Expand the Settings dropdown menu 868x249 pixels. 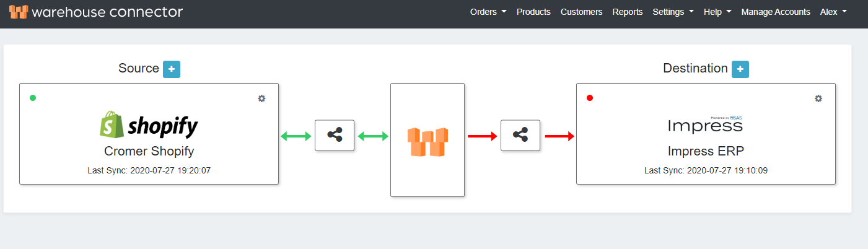673,12
